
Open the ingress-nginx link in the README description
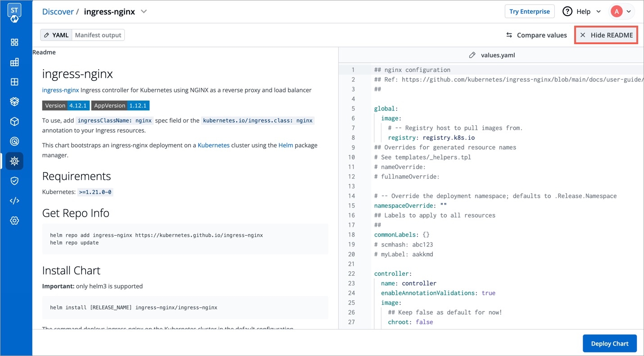[x=60, y=90]
